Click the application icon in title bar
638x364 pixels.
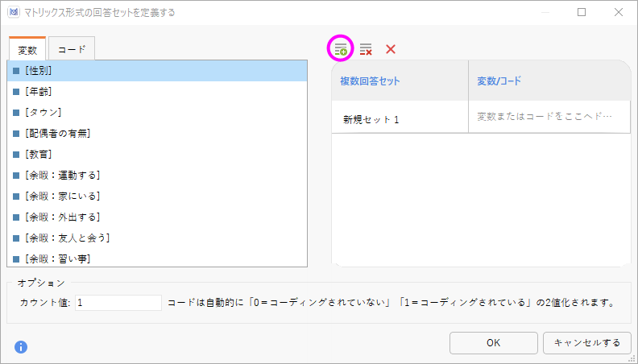coord(14,12)
